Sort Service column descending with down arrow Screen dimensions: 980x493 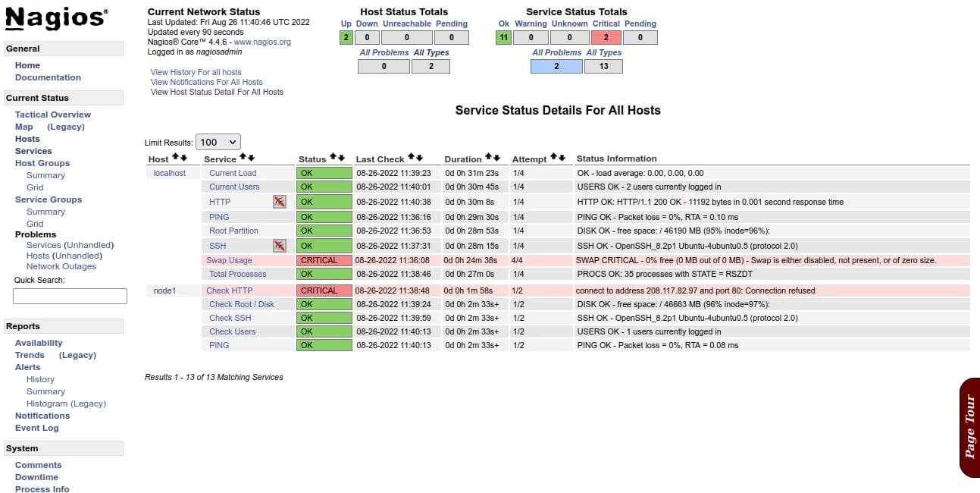tap(251, 157)
